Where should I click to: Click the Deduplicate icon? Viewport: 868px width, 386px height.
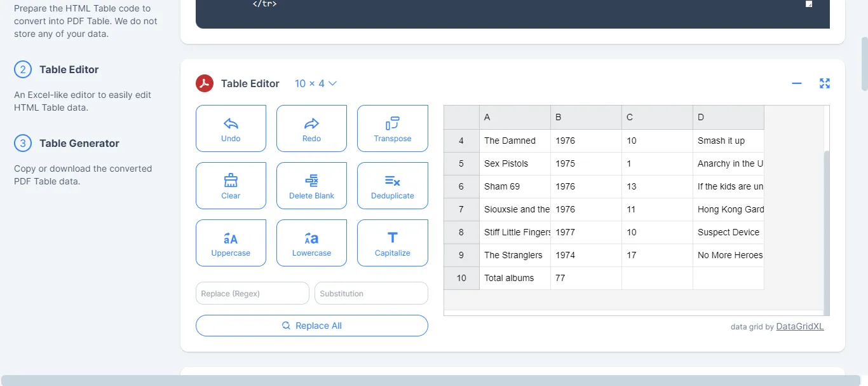[392, 182]
